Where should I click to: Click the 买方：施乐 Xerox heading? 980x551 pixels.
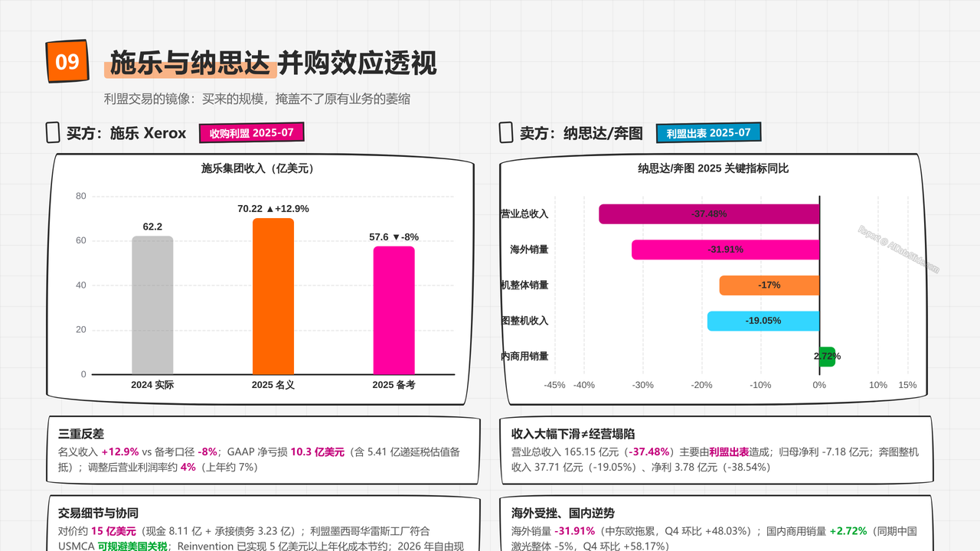click(126, 133)
